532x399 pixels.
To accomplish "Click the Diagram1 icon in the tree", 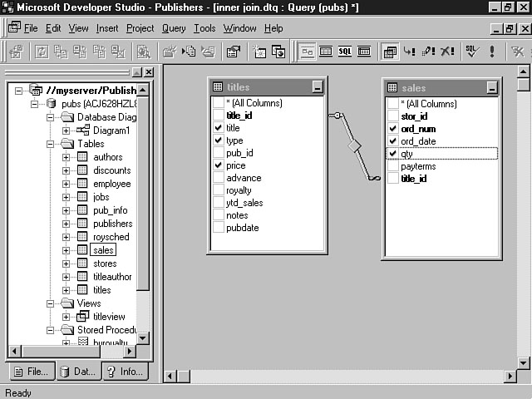I will [x=83, y=131].
